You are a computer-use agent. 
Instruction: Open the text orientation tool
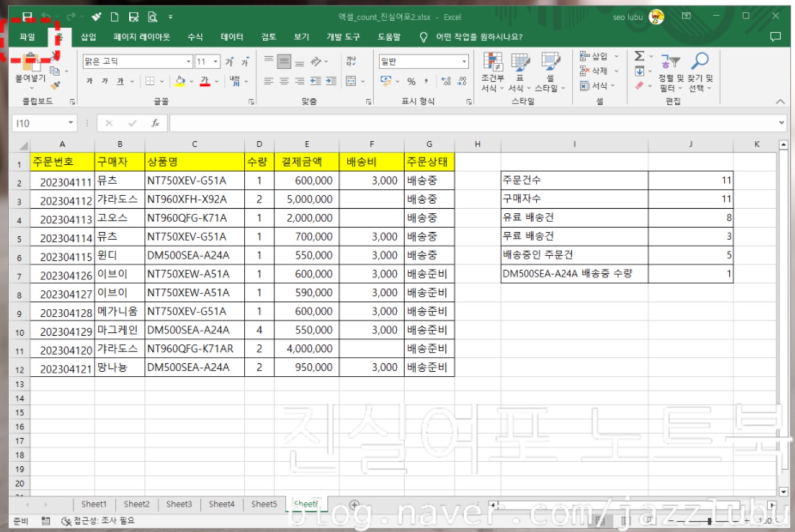[x=316, y=61]
